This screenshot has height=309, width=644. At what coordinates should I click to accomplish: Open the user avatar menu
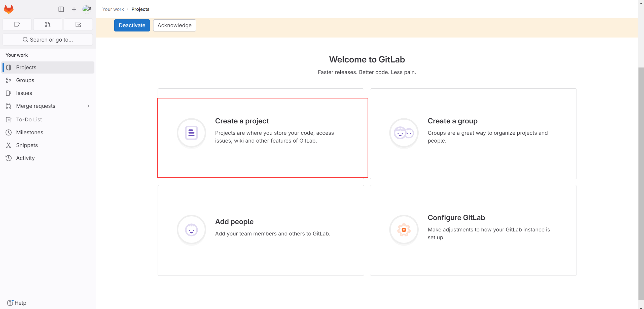point(87,9)
